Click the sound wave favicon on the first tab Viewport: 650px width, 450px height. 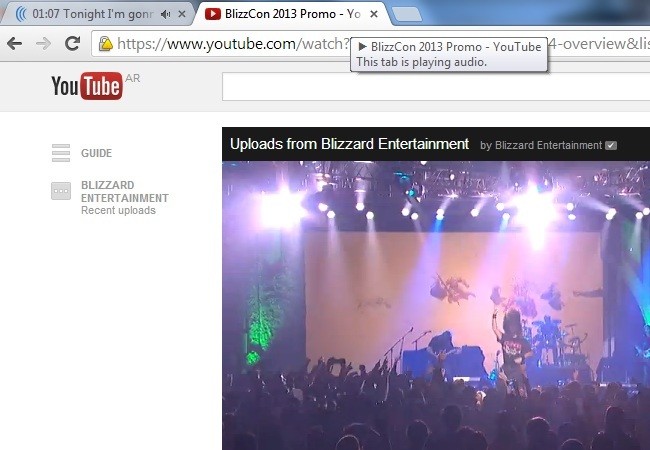pyautogui.click(x=21, y=14)
